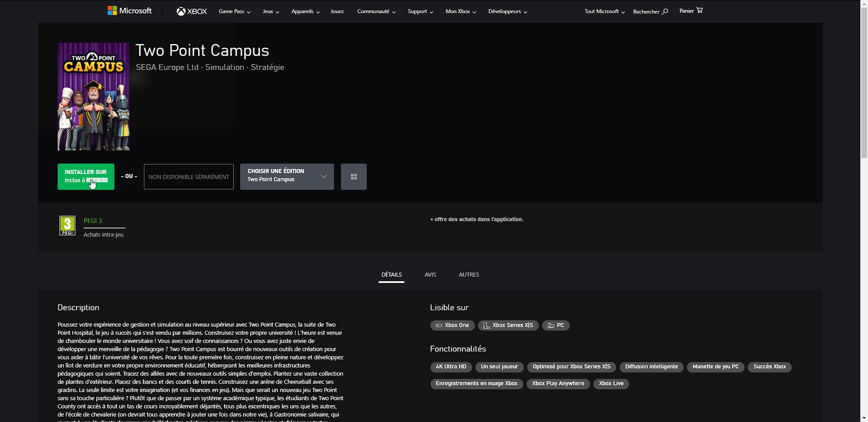868x422 pixels.
Task: Click the PEGI 3 rating icon
Action: coord(67,225)
